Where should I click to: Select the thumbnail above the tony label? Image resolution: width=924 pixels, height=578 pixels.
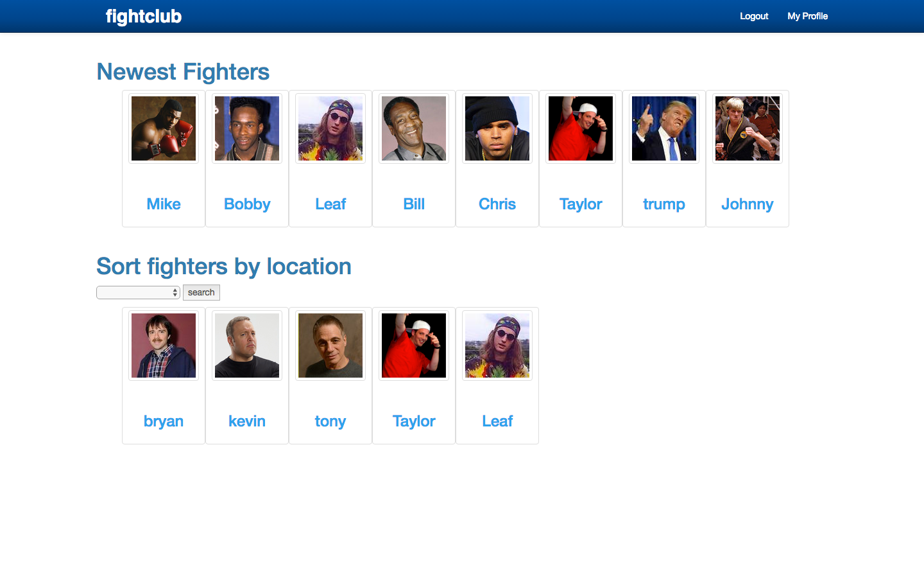(330, 346)
